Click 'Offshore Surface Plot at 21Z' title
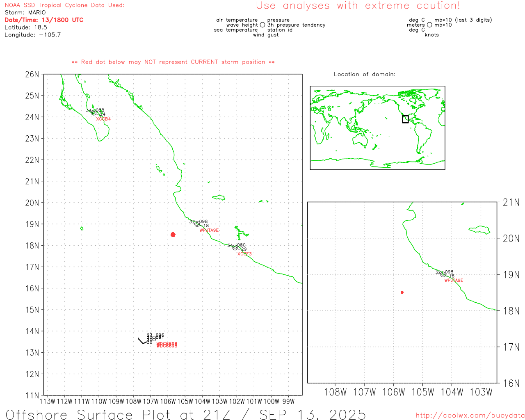The height and width of the screenshot is (420, 525). pos(118,414)
